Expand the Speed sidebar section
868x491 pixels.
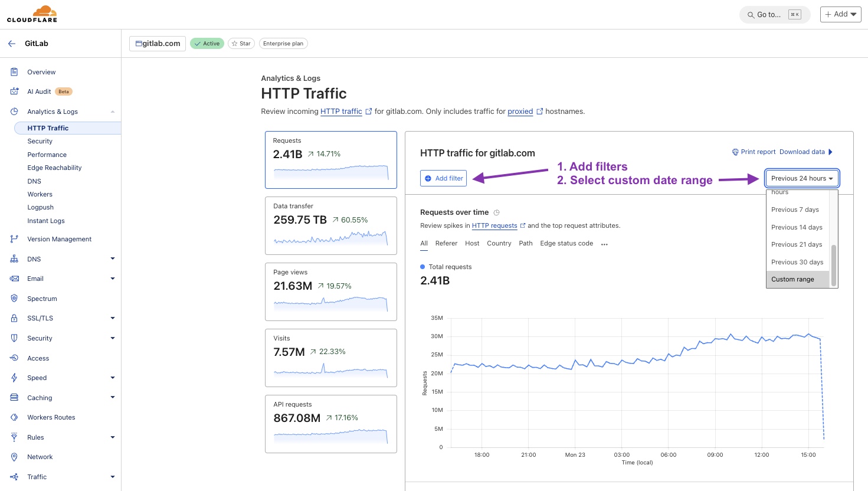(113, 378)
